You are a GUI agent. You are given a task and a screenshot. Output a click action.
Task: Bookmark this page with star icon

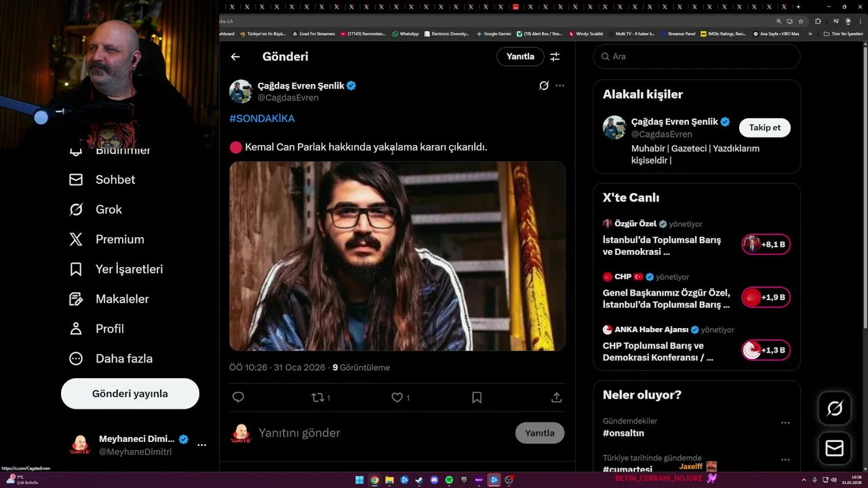pyautogui.click(x=801, y=21)
